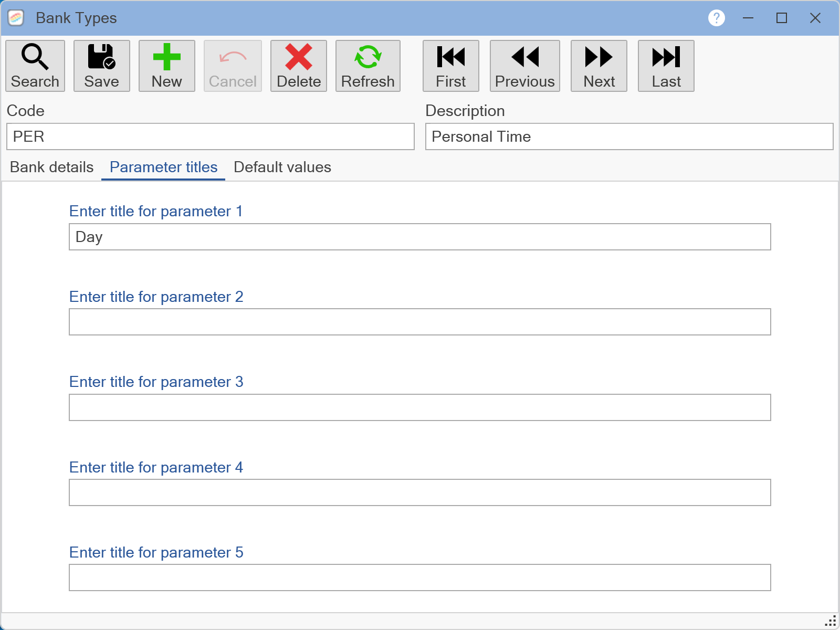The image size is (840, 630).
Task: Click the 'Enter title for parameter 4' label
Action: (x=156, y=467)
